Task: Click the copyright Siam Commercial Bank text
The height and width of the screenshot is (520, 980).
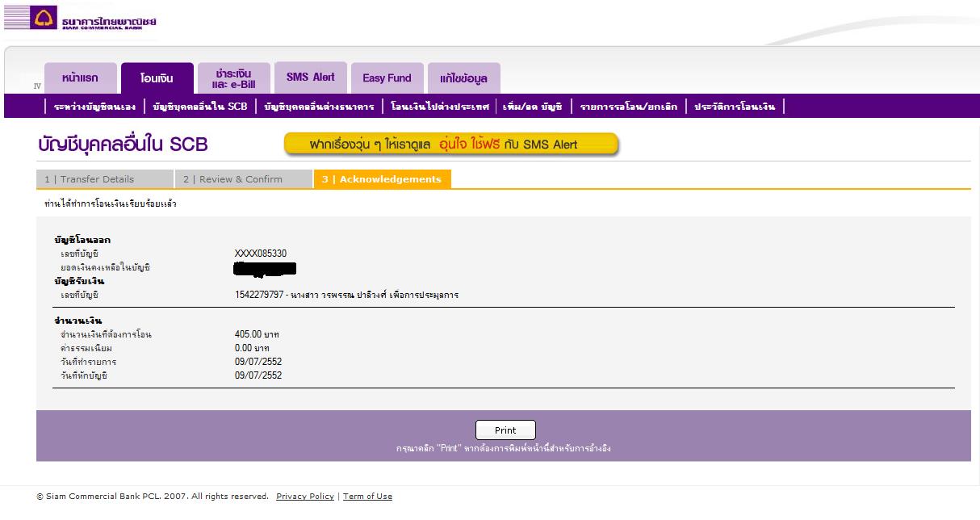Action: (153, 497)
